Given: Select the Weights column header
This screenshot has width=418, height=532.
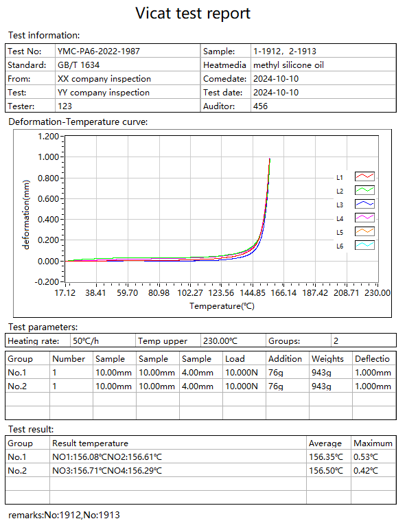Looking at the screenshot, I should 327,359.
